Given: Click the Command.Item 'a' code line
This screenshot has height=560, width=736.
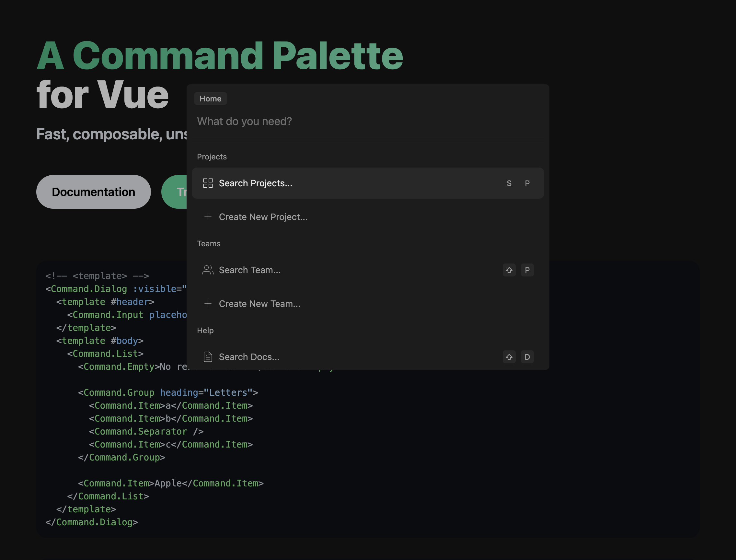Looking at the screenshot, I should (x=171, y=406).
